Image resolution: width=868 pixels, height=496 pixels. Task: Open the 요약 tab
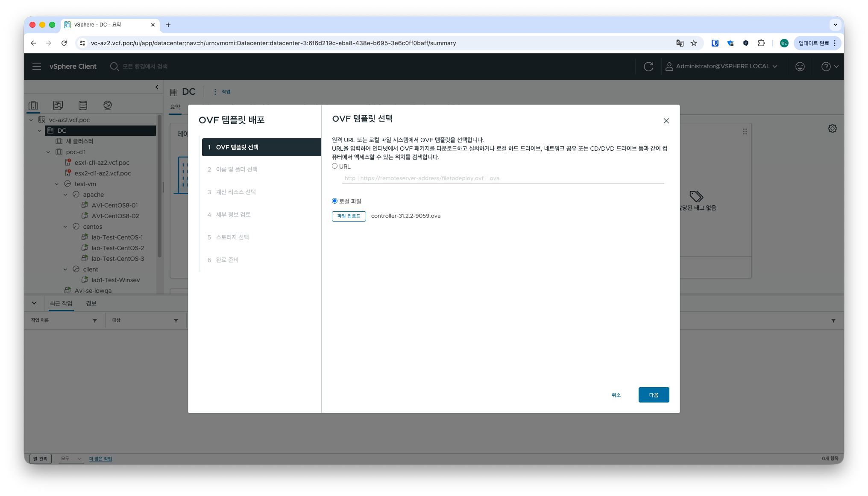[x=175, y=107]
